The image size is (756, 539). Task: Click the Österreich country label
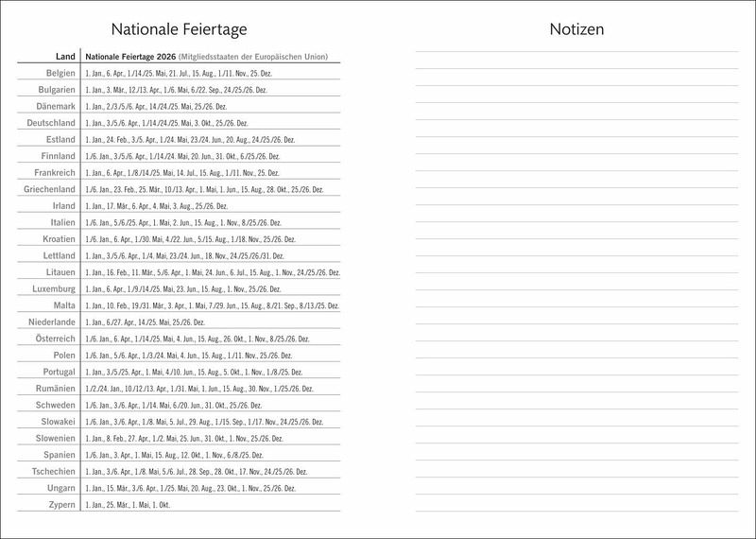coord(55,339)
